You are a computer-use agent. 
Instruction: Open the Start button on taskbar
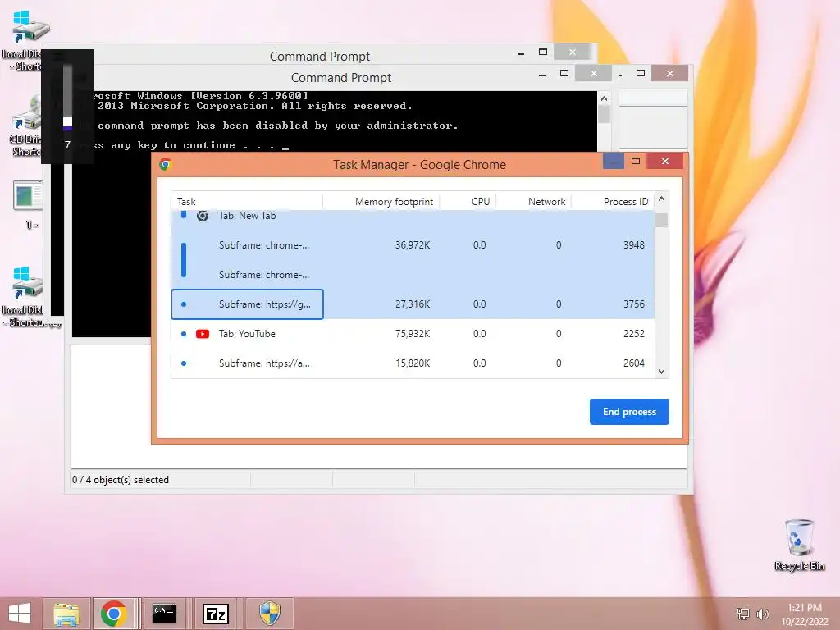coord(20,614)
